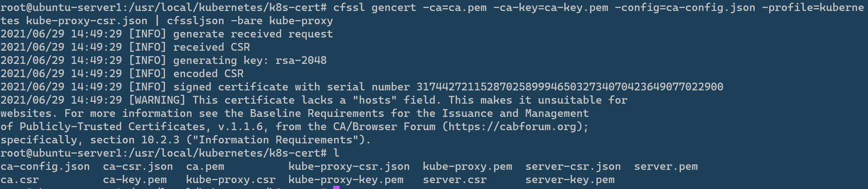Click kube-proxy-csr.json in the directory listing
The image size is (868, 189).
pos(349,167)
